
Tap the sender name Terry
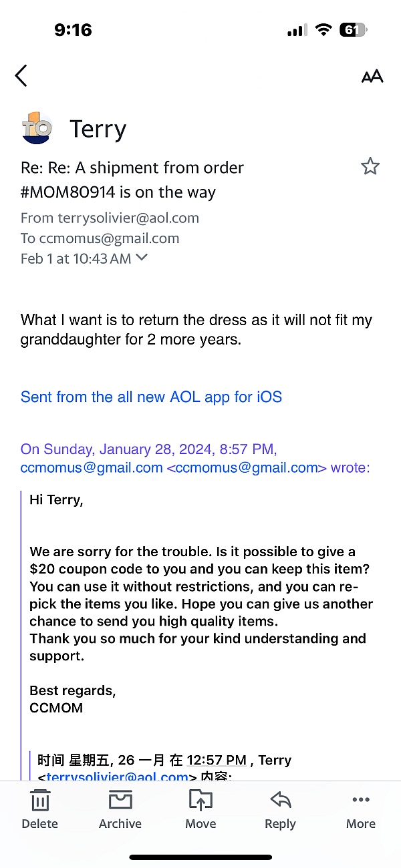[98, 130]
